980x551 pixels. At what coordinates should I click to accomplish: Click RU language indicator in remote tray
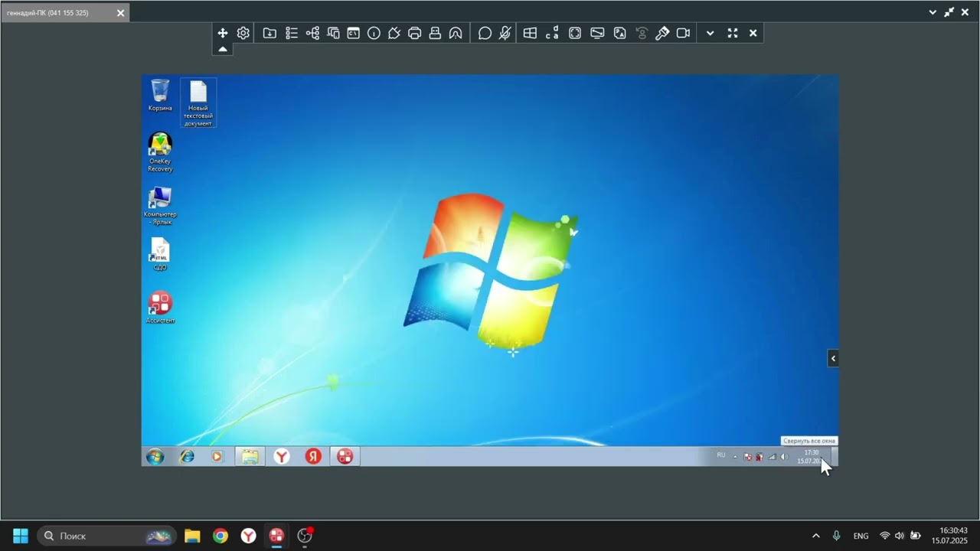720,455
